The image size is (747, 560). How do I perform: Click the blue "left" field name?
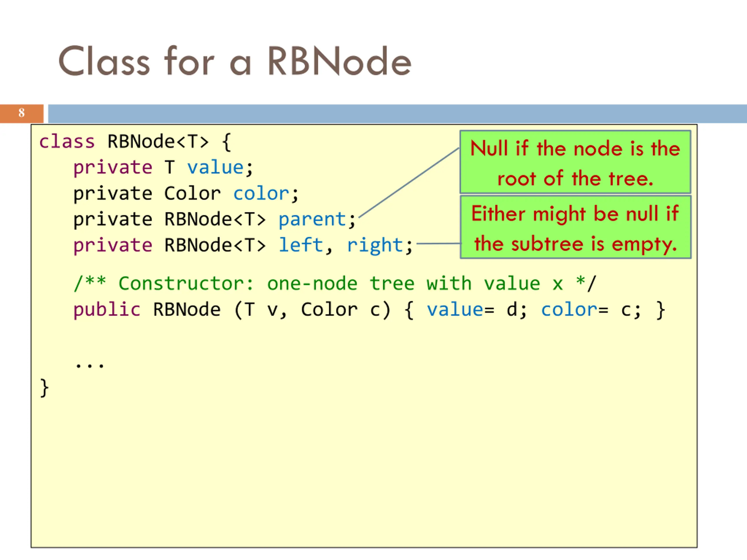[301, 245]
